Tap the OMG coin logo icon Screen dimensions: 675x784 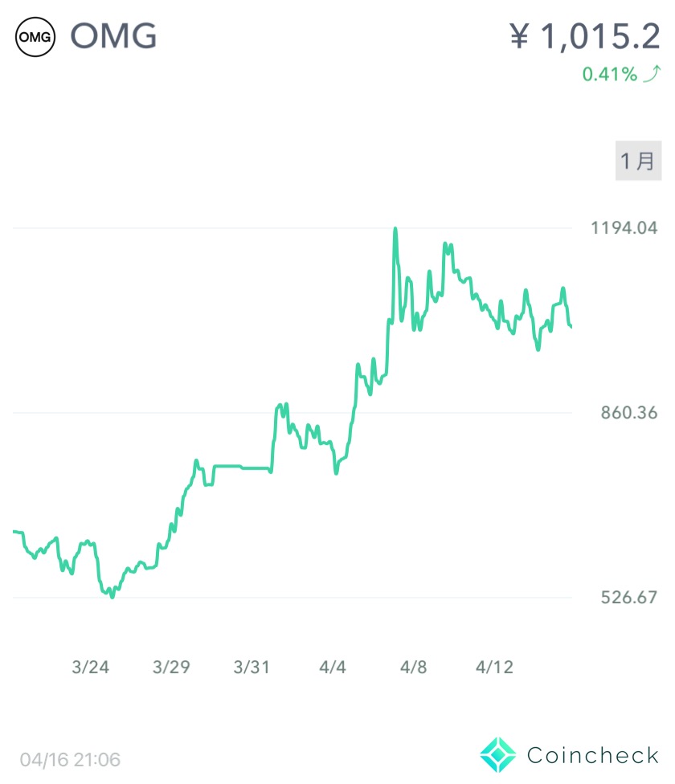point(35,37)
